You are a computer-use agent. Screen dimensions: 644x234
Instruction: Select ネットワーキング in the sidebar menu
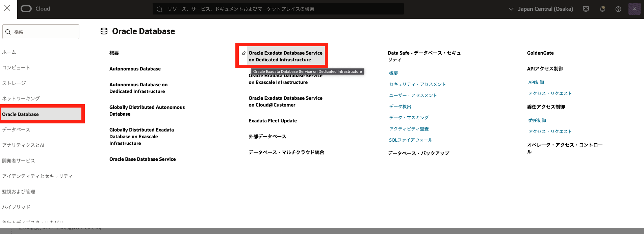click(21, 98)
